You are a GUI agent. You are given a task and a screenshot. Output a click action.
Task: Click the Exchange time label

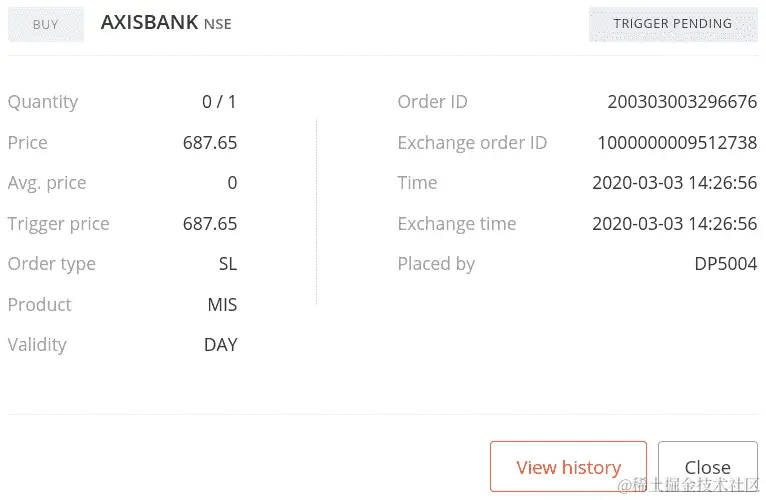click(457, 224)
